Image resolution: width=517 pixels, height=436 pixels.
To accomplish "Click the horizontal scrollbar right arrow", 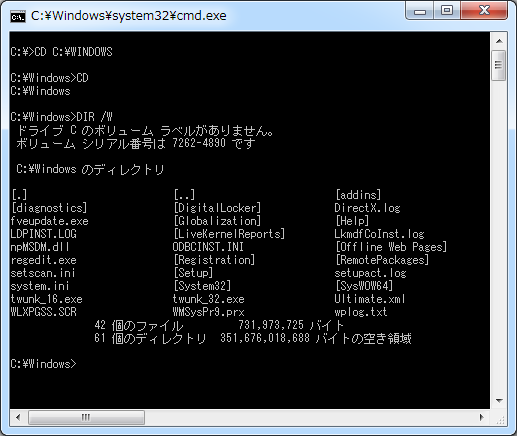I will pos(481,417).
